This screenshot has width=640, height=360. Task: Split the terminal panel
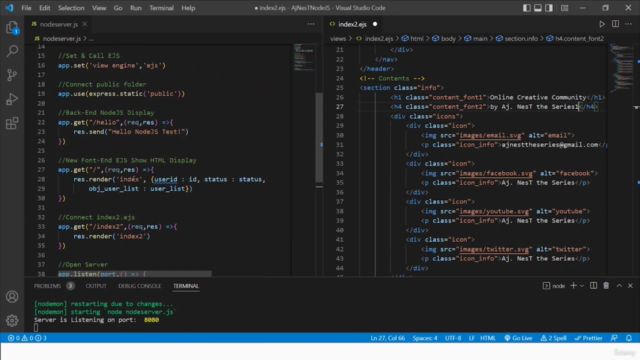point(593,286)
